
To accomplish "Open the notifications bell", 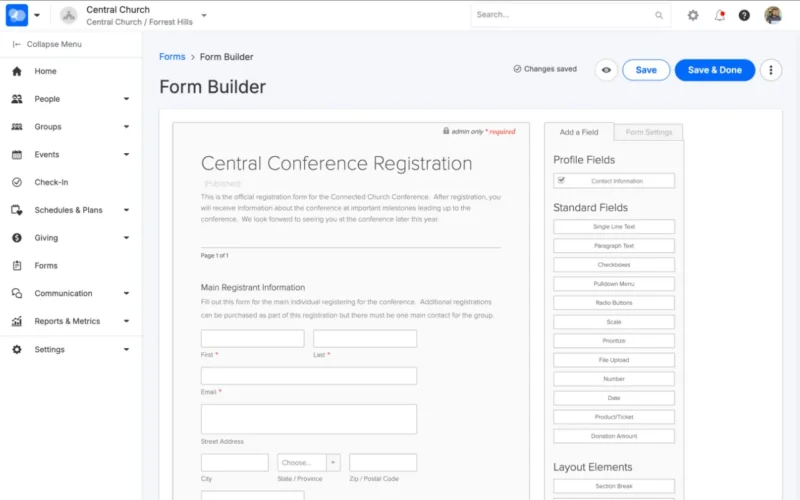I will (719, 15).
